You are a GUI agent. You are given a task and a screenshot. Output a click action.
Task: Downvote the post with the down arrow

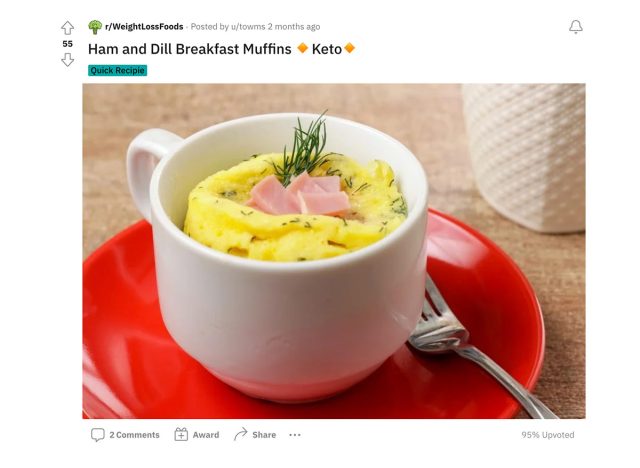coord(68,60)
